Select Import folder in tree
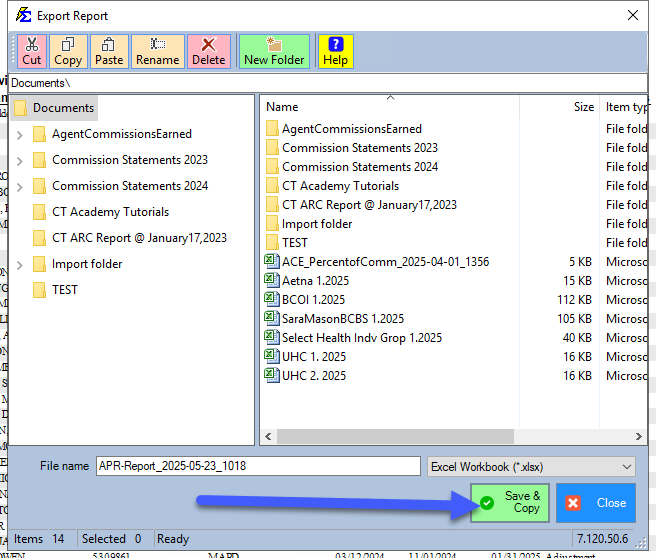Image resolution: width=656 pixels, height=558 pixels. click(87, 264)
